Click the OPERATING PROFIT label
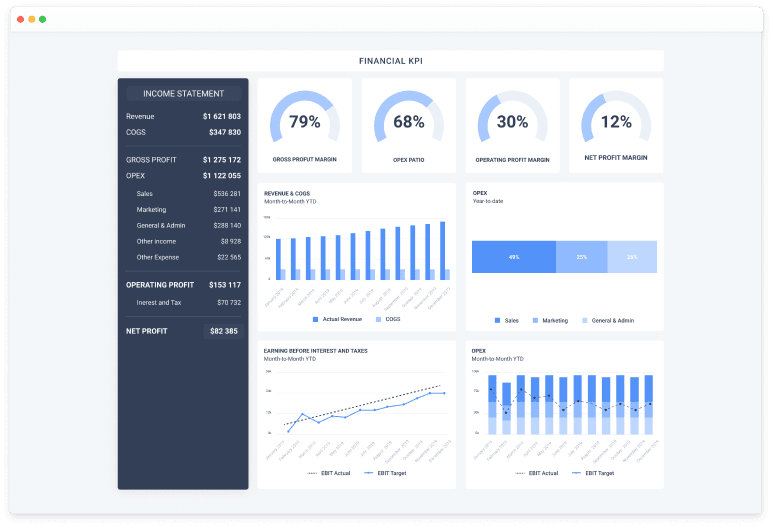 [x=160, y=285]
